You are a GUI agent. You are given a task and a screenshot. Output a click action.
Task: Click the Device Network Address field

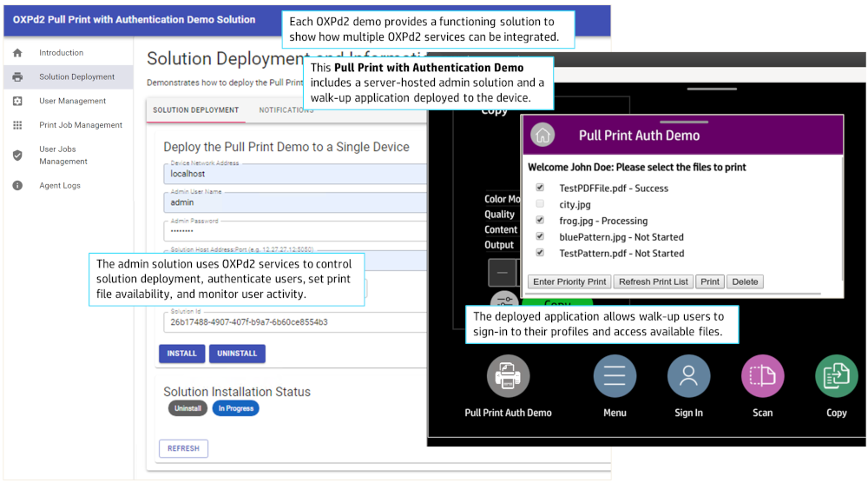click(x=295, y=174)
